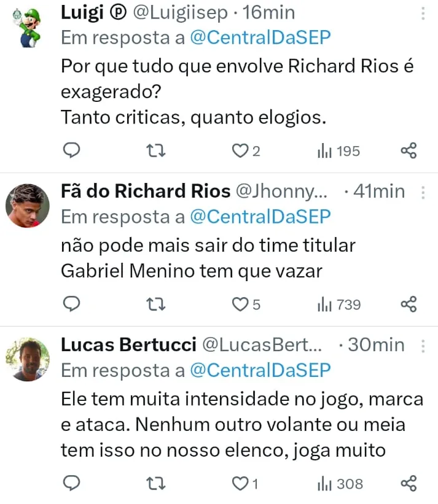The width and height of the screenshot is (438, 504).
Task: Share Luigi's tweet
Action: coord(409,150)
